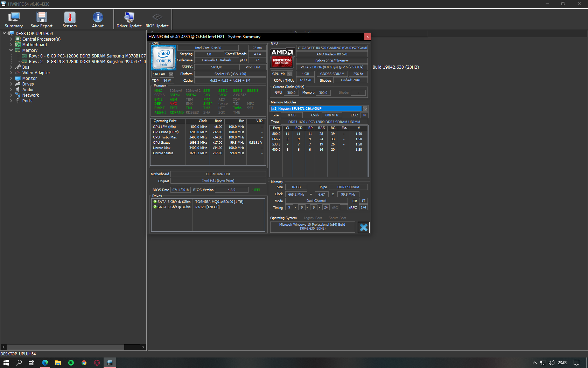Click the blue X close button in summary
The image size is (588, 368).
pyautogui.click(x=364, y=227)
